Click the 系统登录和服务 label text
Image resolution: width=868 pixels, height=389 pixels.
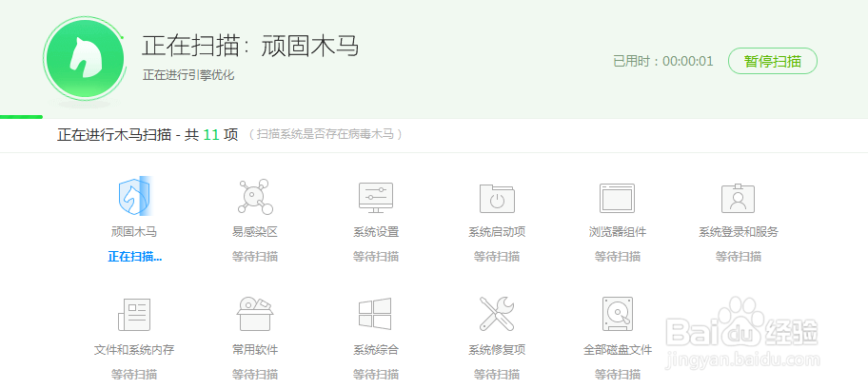click(x=738, y=232)
